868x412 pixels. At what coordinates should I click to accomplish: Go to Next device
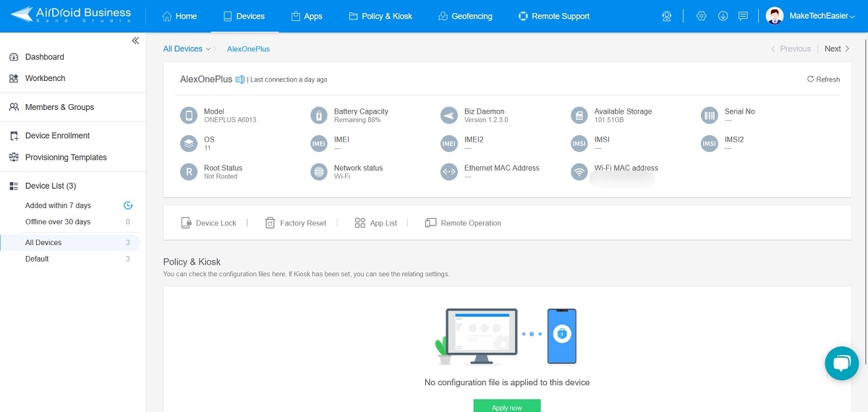[837, 49]
